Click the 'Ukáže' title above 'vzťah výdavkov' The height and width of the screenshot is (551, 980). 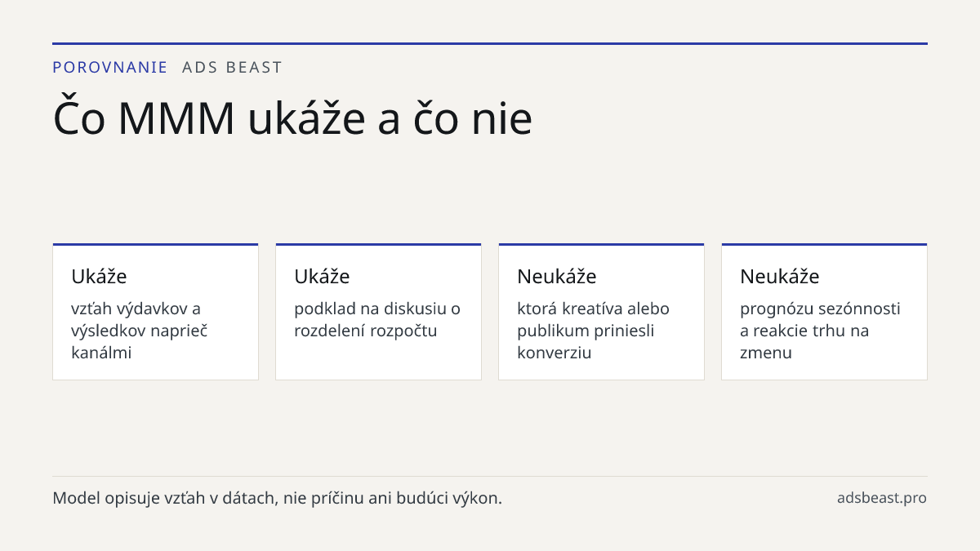(x=99, y=277)
